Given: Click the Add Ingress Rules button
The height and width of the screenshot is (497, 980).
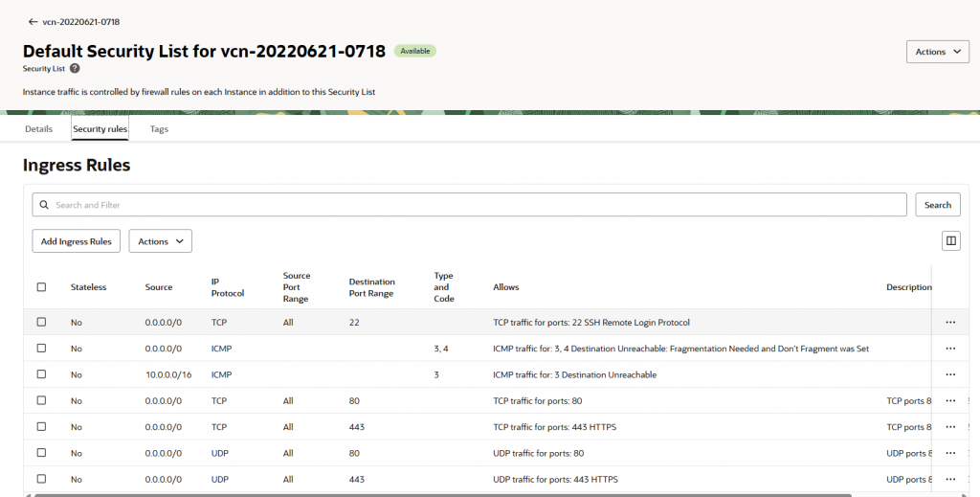Looking at the screenshot, I should coord(77,241).
